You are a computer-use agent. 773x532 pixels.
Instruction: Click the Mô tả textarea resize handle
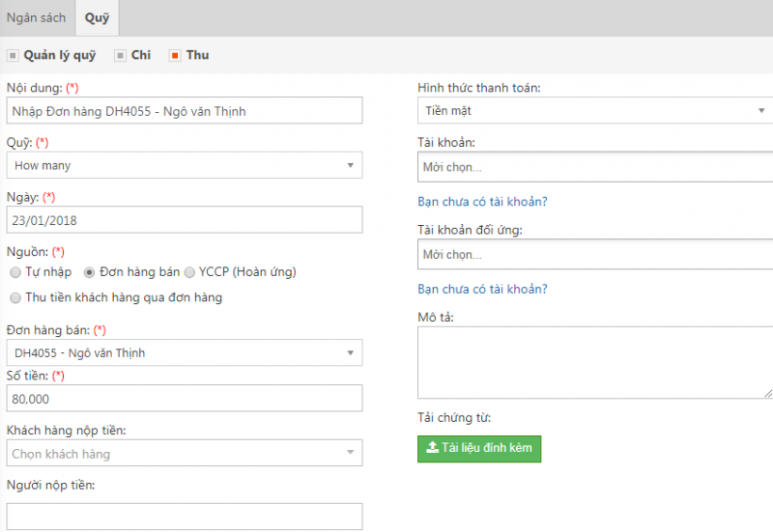[x=768, y=393]
